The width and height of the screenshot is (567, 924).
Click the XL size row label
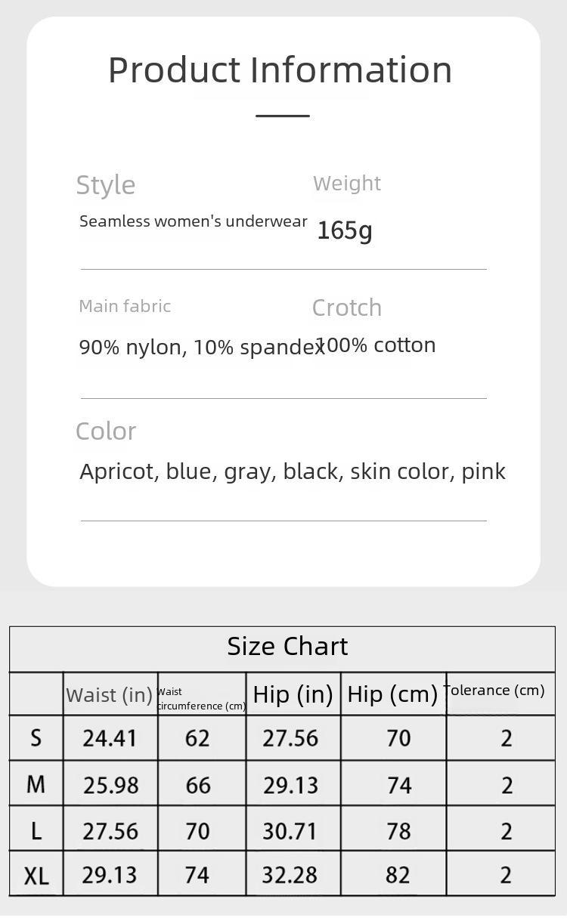pyautogui.click(x=36, y=875)
